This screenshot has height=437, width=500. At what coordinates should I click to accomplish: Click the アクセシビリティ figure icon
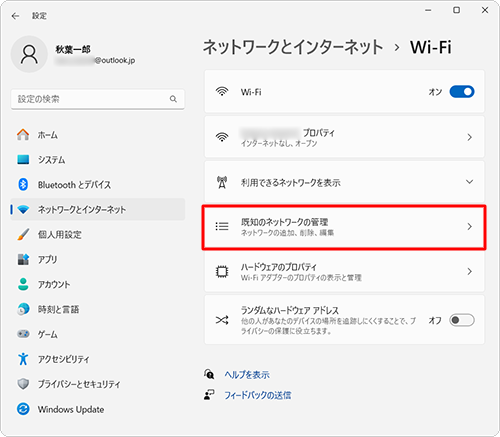click(23, 359)
